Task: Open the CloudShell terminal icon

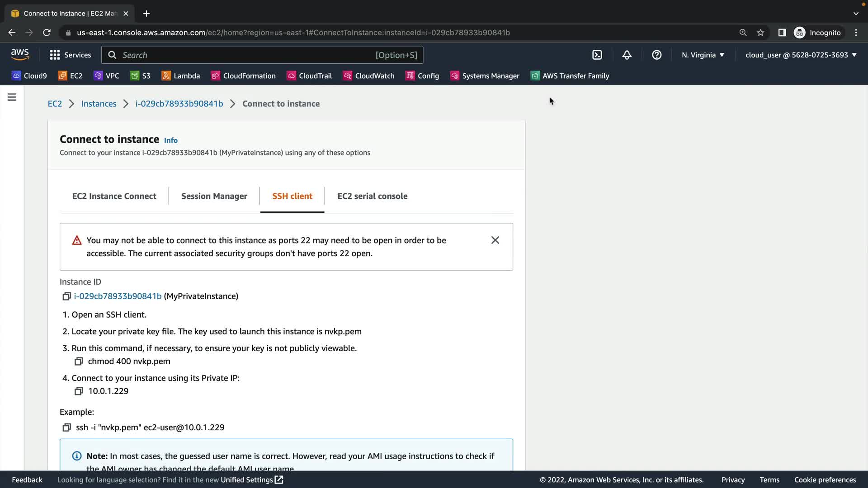Action: (597, 55)
